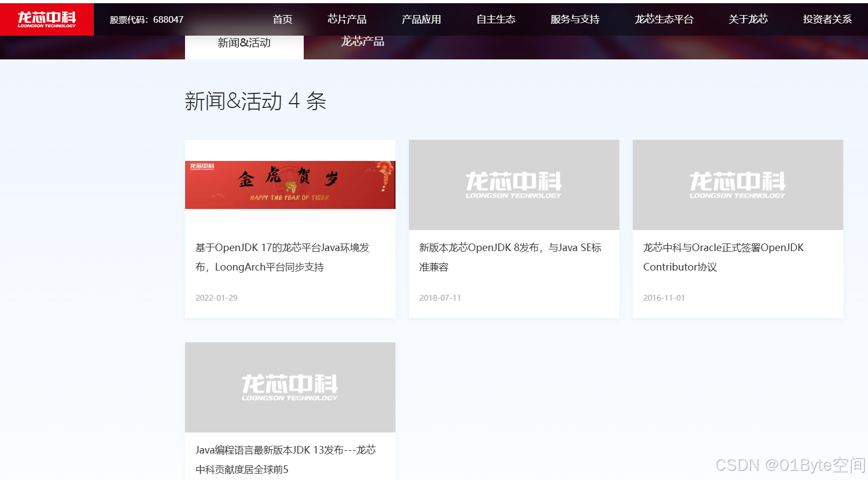The height and width of the screenshot is (480, 868).
Task: Select the 新闻&活动 tab
Action: click(244, 46)
